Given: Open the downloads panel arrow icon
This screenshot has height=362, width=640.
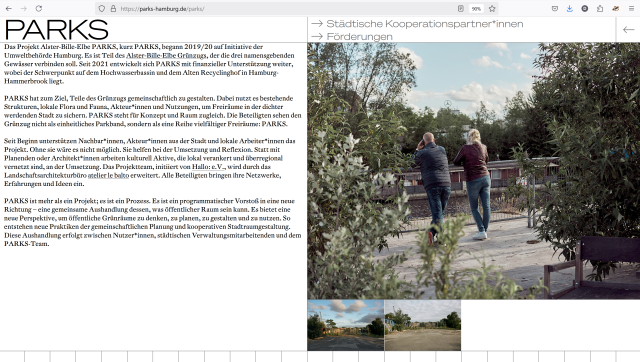Looking at the screenshot, I should (x=570, y=9).
